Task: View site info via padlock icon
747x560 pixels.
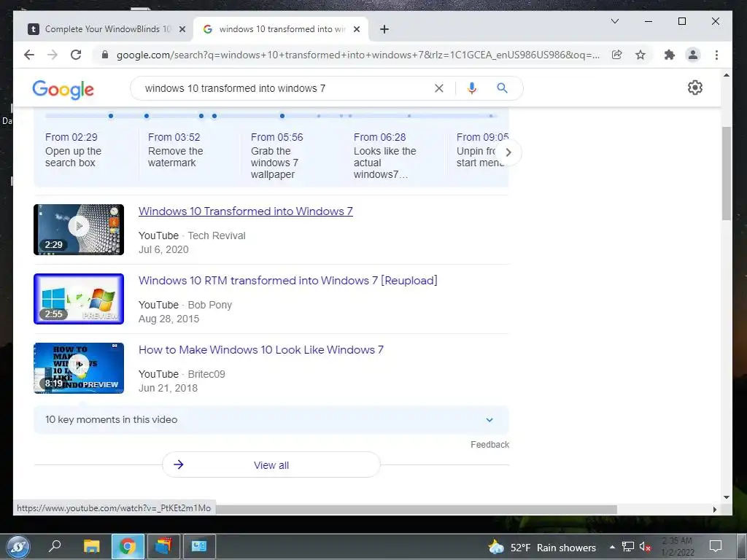Action: (105, 55)
